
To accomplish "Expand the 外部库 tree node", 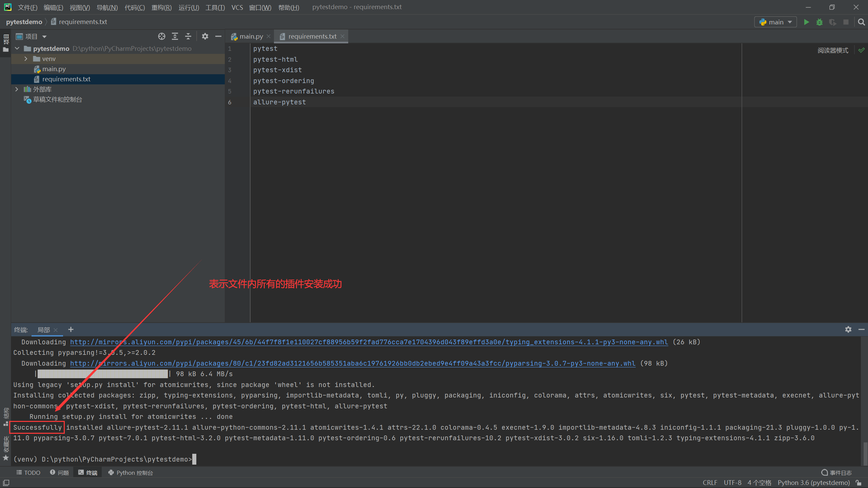I will [17, 89].
